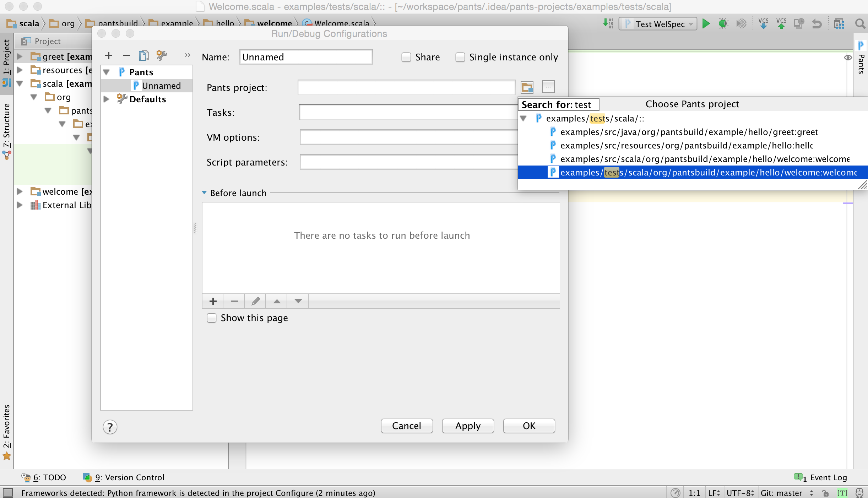The image size is (868, 498).
Task: Click the help question mark button
Action: (110, 427)
